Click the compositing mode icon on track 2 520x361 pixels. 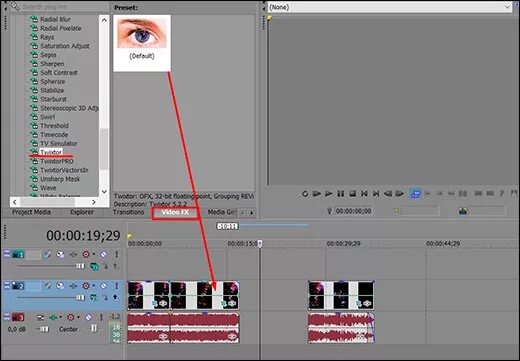(x=94, y=297)
